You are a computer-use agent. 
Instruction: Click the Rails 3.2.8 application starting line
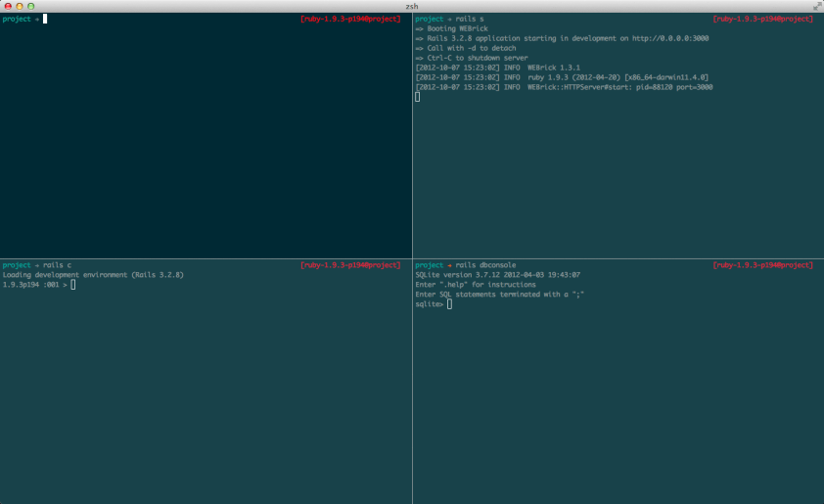[562, 38]
